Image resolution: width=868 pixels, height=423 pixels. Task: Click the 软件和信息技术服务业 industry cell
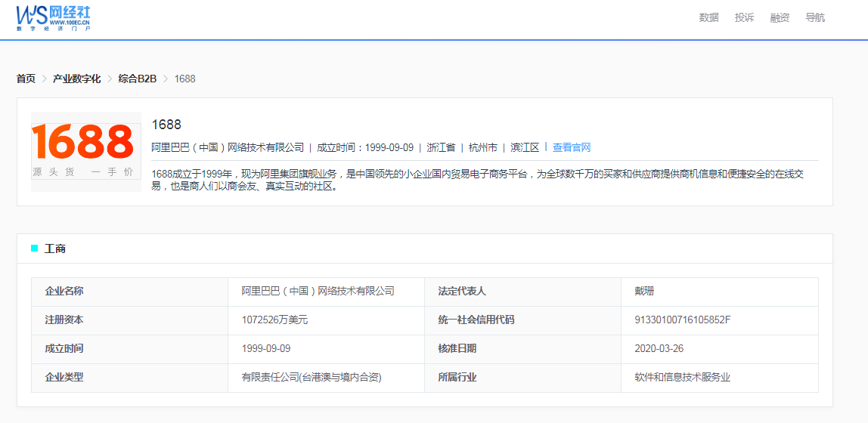tap(682, 377)
